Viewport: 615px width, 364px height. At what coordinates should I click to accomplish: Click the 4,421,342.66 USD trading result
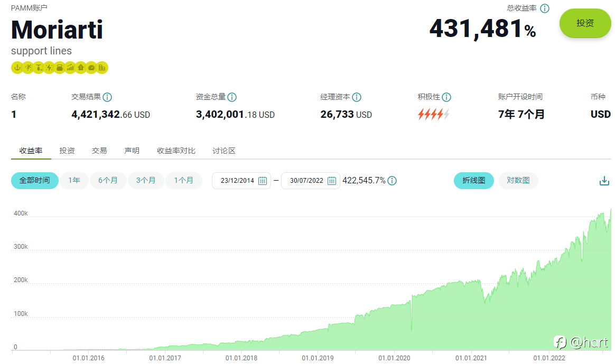tap(110, 115)
